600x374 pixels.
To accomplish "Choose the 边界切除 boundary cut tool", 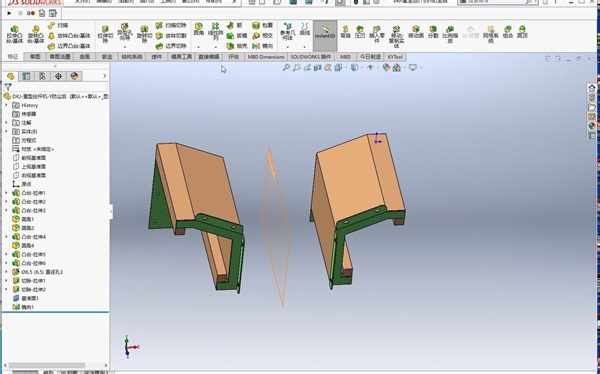I will click(x=171, y=46).
